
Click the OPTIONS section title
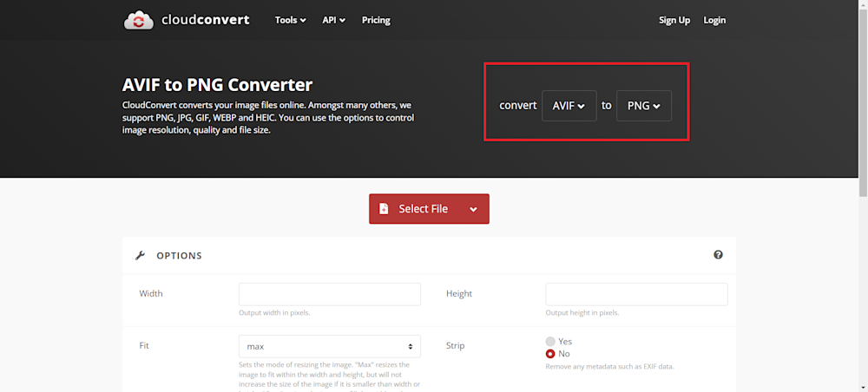(x=179, y=256)
